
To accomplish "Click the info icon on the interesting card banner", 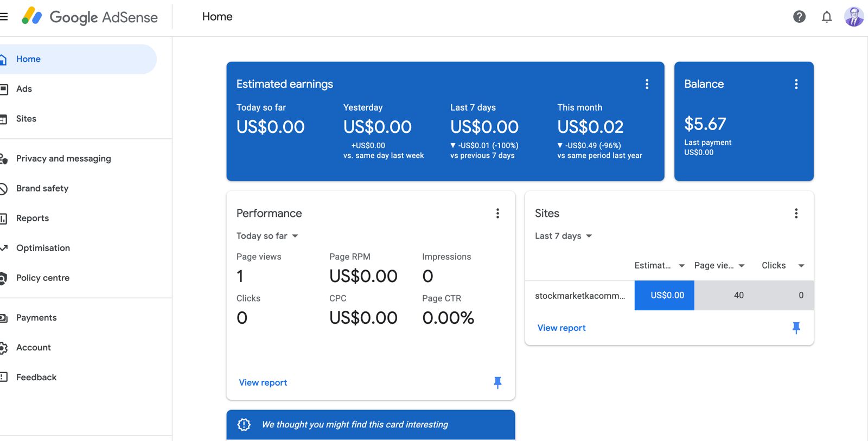I will [x=244, y=425].
